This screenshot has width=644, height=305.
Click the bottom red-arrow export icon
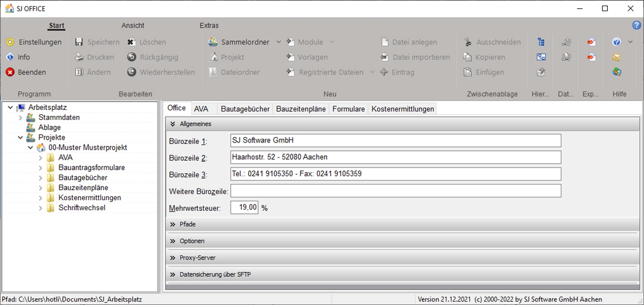591,57
